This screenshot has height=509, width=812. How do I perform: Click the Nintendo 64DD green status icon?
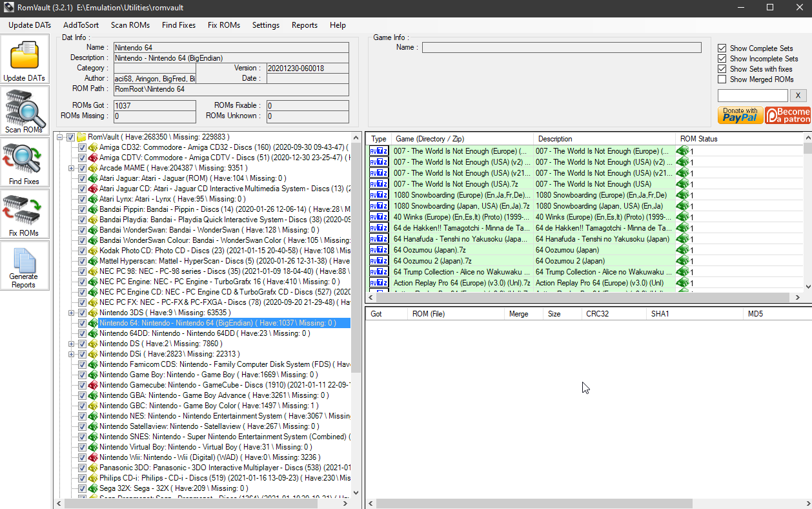click(x=93, y=333)
